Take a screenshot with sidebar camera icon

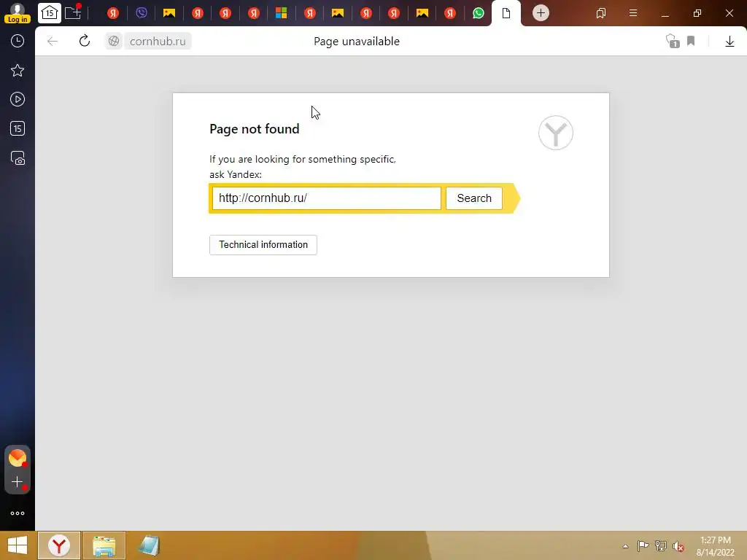(x=18, y=157)
